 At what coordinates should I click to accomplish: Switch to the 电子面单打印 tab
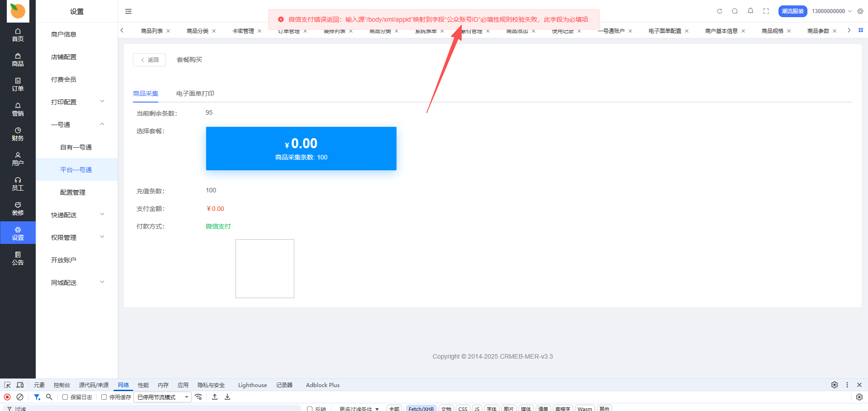tap(195, 93)
